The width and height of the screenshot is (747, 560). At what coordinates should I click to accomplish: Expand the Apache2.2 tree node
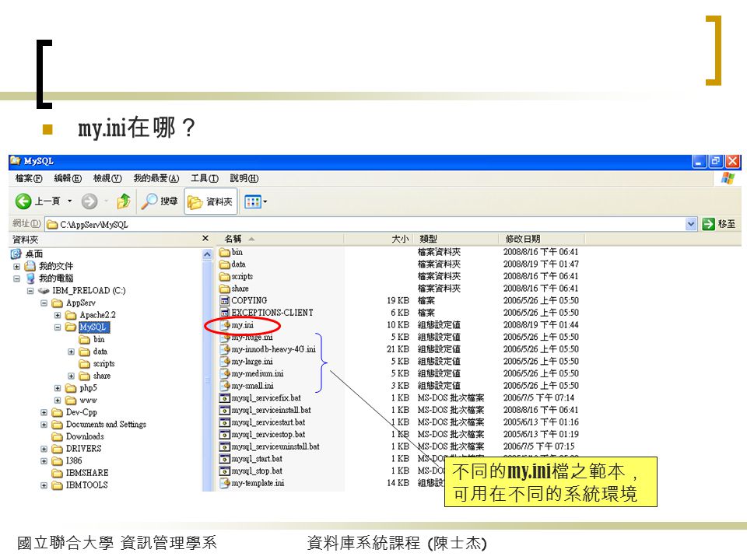click(58, 315)
